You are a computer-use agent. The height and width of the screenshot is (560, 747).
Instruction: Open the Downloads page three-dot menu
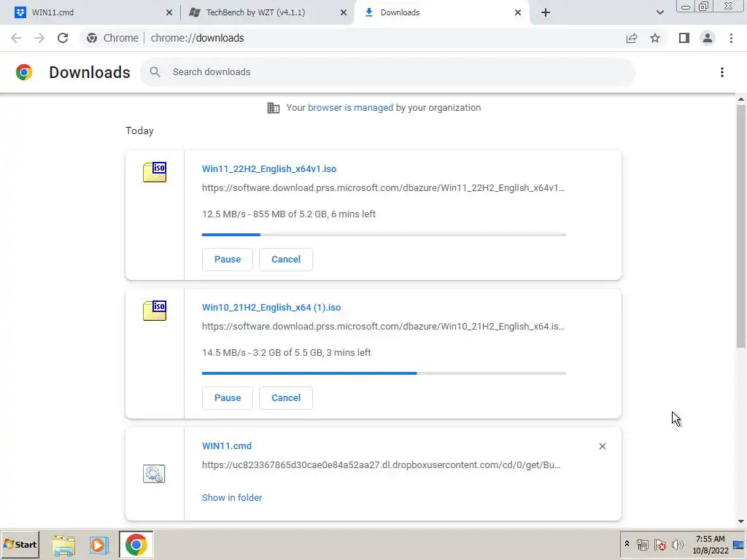722,72
